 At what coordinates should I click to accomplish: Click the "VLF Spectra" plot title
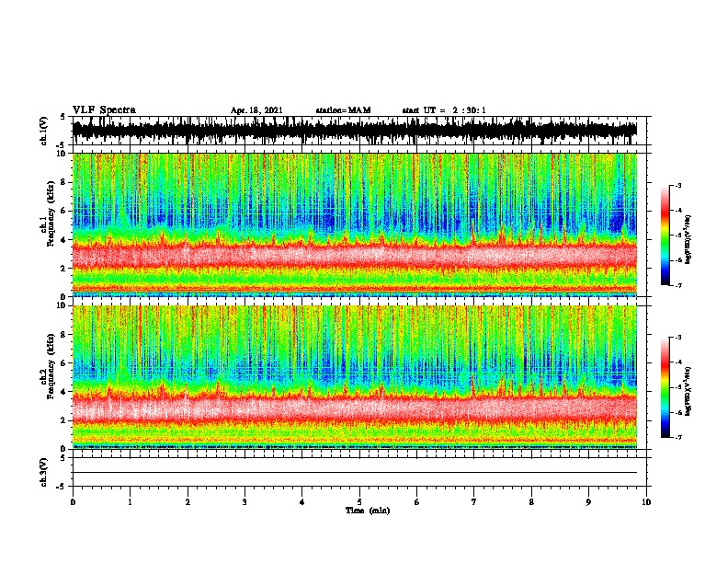click(x=104, y=110)
